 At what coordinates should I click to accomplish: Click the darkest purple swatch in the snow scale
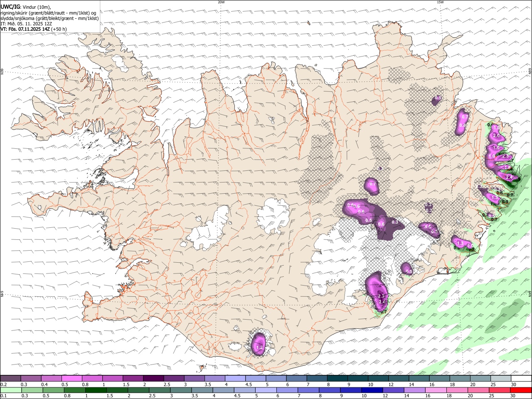pyautogui.click(x=153, y=378)
